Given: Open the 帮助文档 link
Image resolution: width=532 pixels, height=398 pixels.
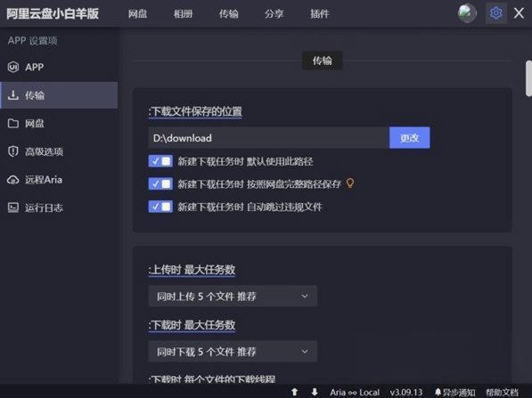Looking at the screenshot, I should [502, 393].
